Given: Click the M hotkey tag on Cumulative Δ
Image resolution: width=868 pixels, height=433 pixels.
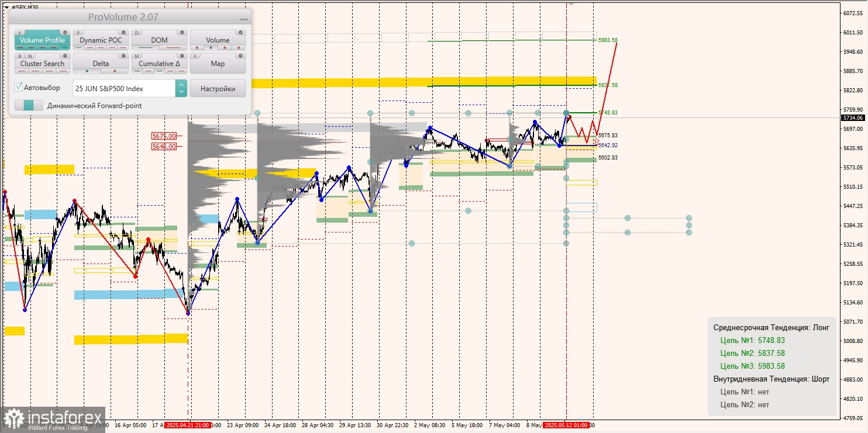Looking at the screenshot, I should click(137, 56).
